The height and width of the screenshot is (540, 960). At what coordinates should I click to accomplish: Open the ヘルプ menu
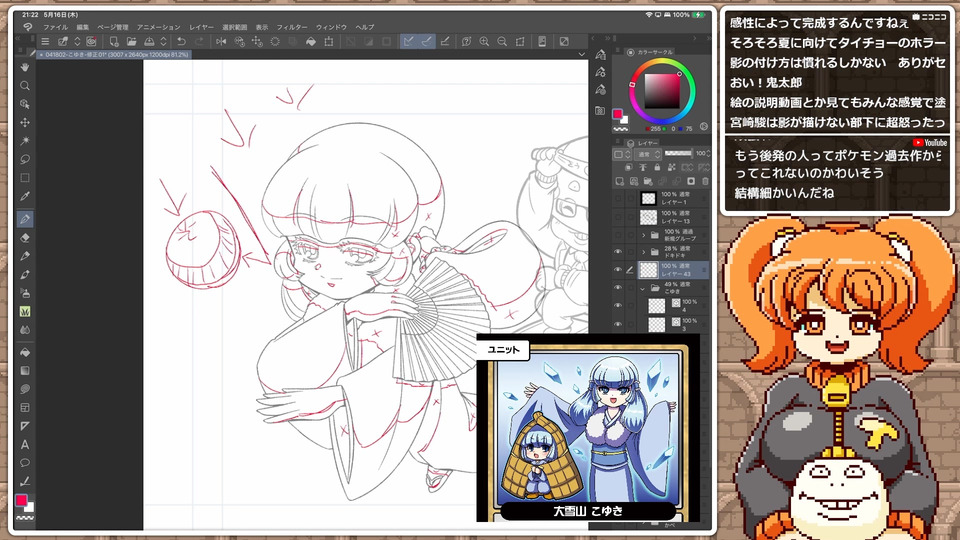365,27
